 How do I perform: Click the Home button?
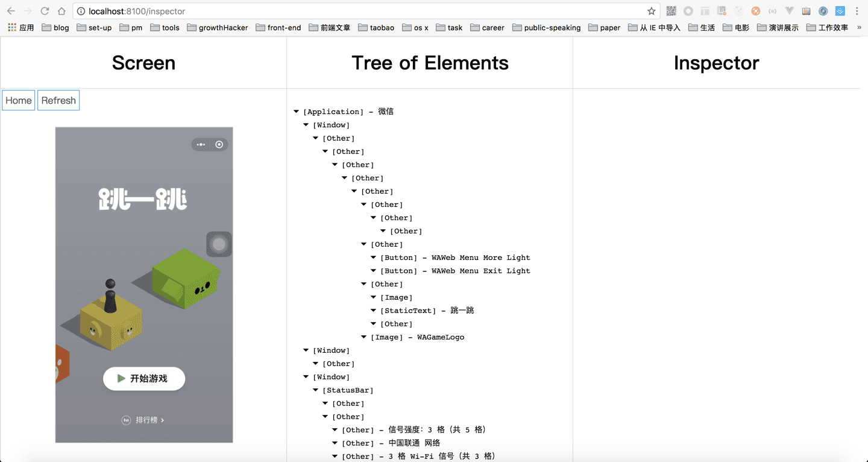(18, 101)
